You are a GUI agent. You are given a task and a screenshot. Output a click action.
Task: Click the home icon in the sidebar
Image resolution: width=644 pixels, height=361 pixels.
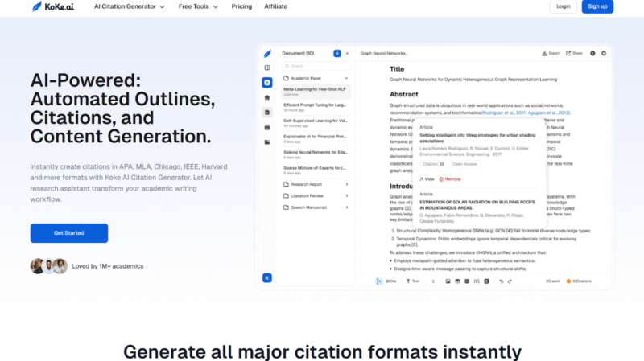point(267,97)
